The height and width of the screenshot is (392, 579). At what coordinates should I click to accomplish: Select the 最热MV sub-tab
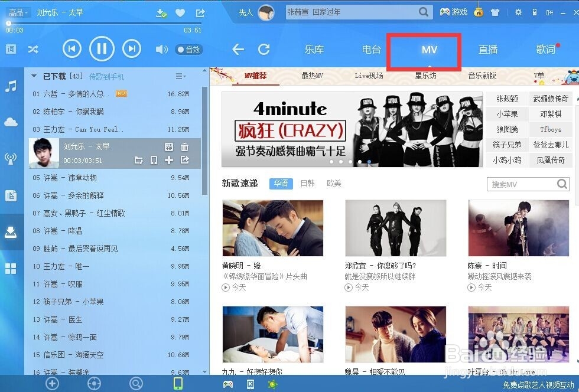click(x=312, y=76)
